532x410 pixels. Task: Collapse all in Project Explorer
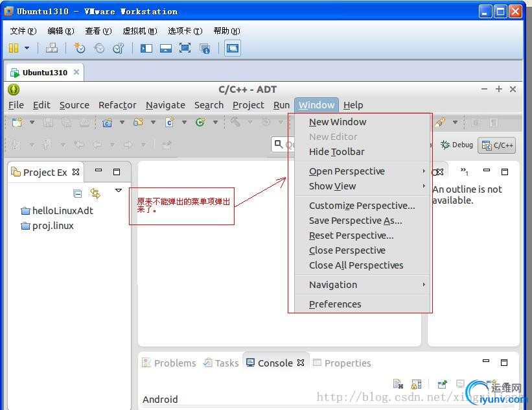(x=77, y=193)
